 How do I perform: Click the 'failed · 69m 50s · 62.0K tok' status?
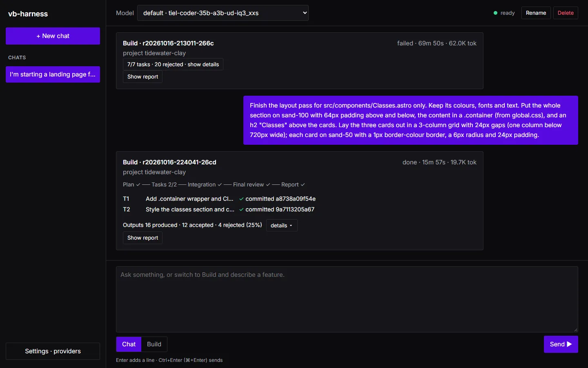pos(437,43)
